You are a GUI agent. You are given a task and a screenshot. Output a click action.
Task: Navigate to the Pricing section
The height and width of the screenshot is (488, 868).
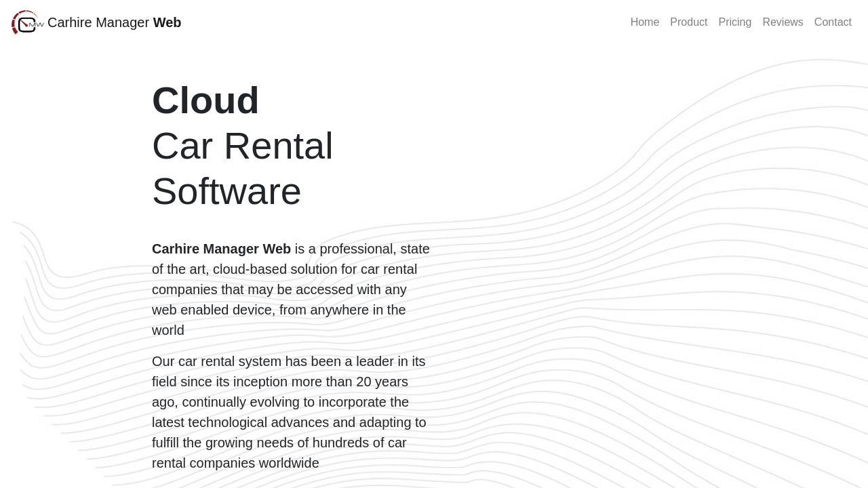[x=734, y=22]
